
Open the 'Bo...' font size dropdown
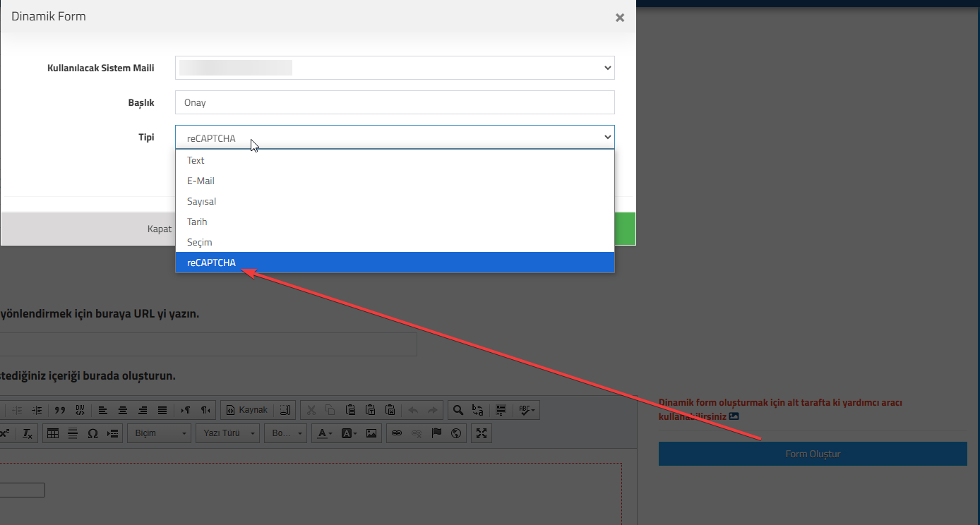pos(286,433)
